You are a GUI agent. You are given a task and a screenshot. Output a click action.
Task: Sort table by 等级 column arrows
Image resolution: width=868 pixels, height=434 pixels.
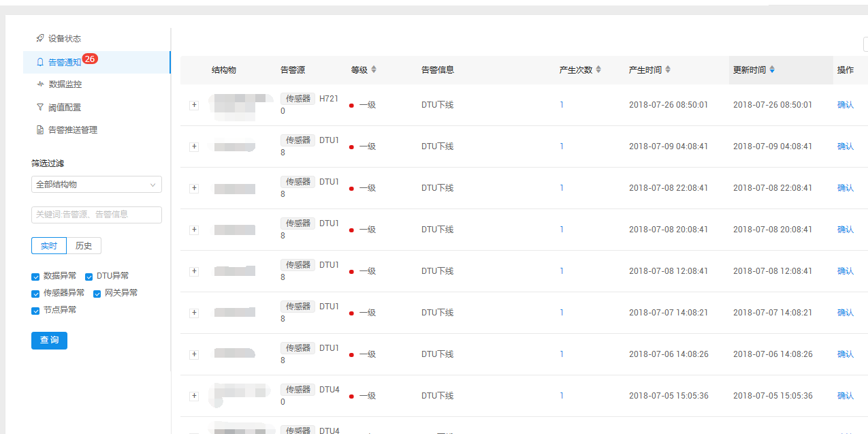pyautogui.click(x=373, y=70)
